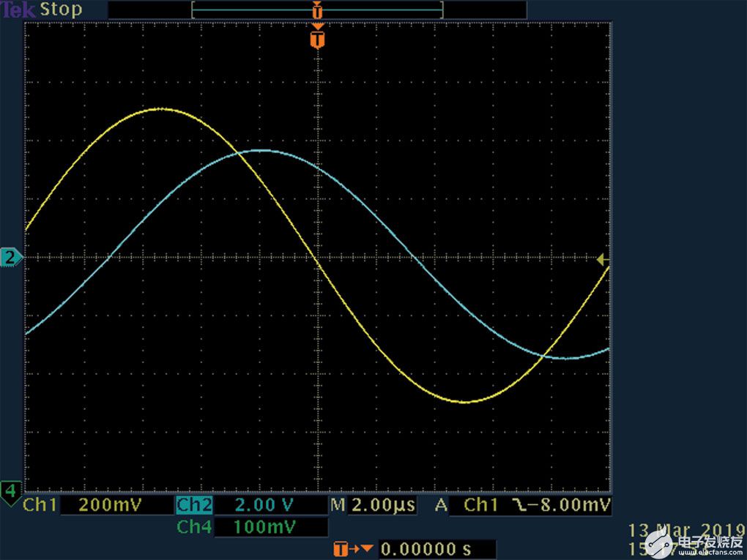747x560 pixels.
Task: Click the 13 Mar 2019 date
Action: [686, 531]
